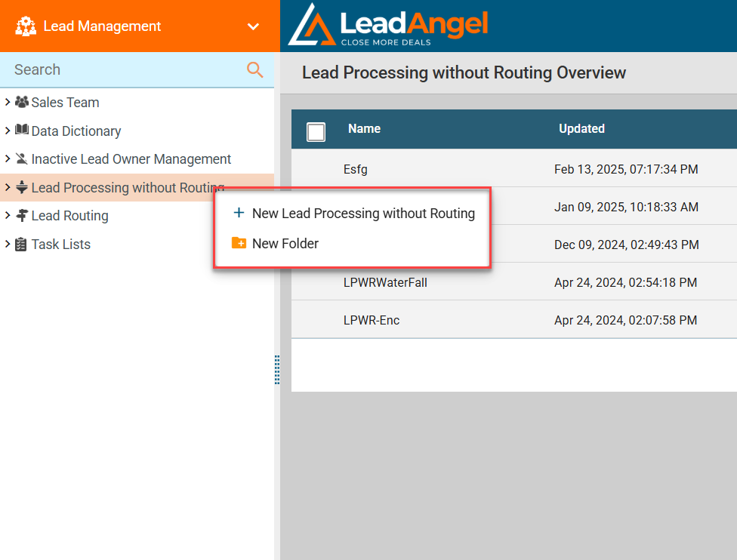Expand Inactive Lead Owner Management node
This screenshot has height=560, width=737.
(x=8, y=158)
